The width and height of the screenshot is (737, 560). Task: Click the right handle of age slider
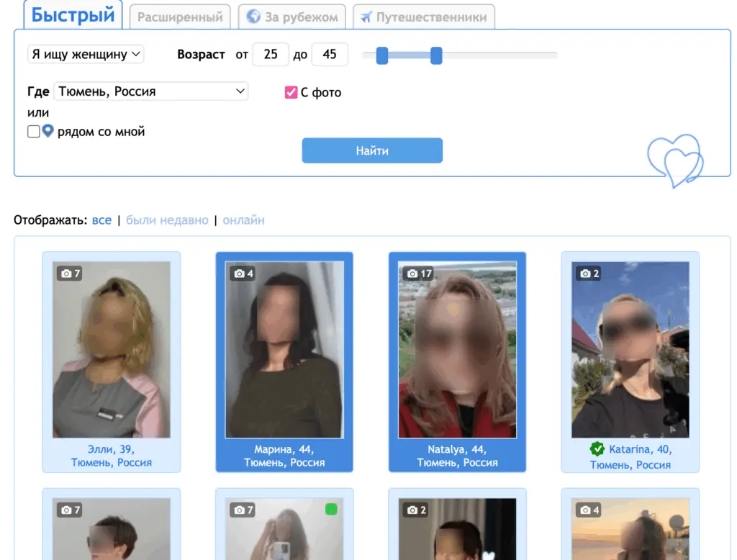pos(437,55)
